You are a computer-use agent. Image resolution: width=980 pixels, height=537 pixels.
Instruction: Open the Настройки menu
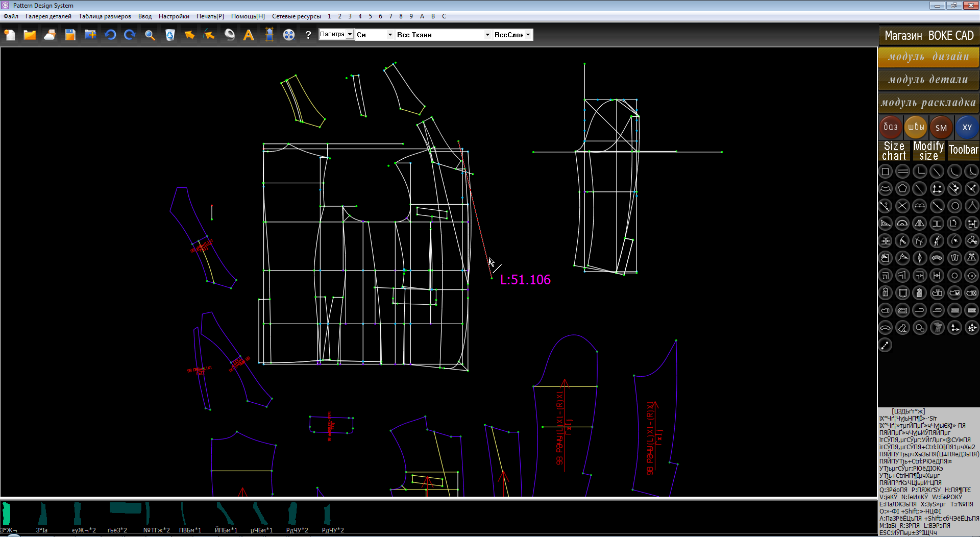(x=174, y=16)
